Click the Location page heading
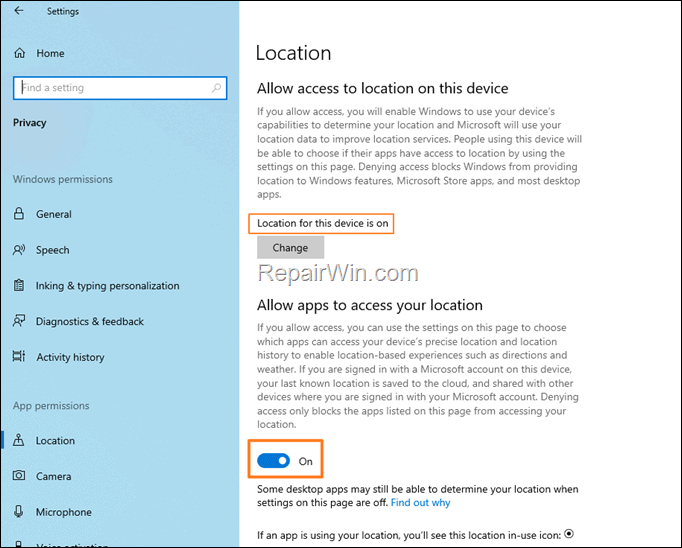 click(x=294, y=53)
